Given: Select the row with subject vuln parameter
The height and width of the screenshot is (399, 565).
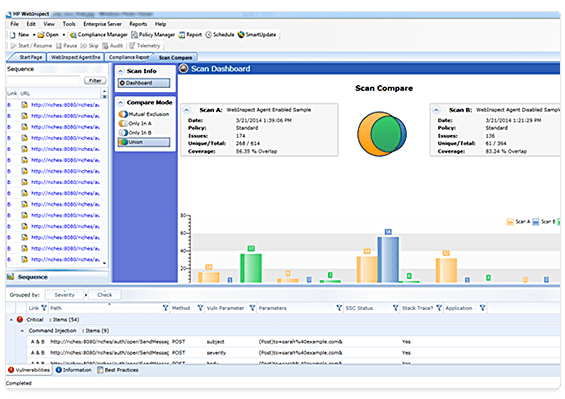Looking at the screenshot, I should (293, 341).
